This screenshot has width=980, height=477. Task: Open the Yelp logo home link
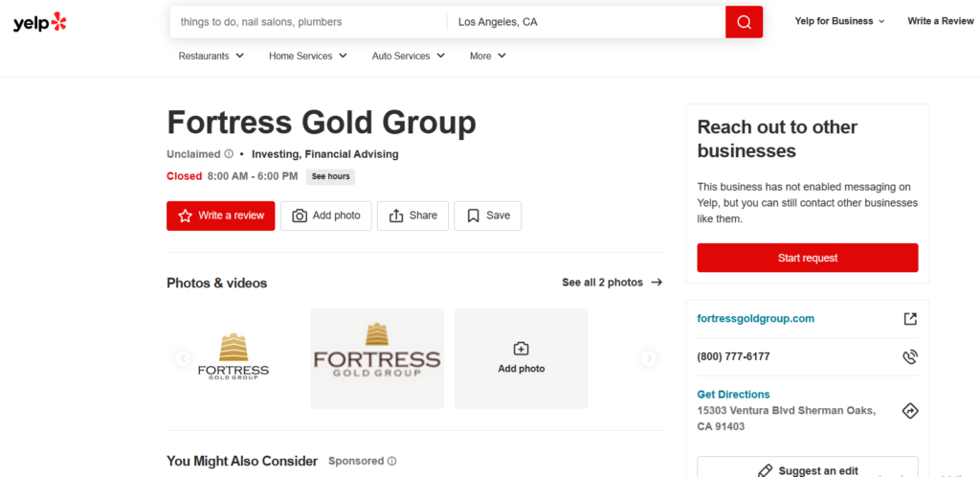pos(39,22)
